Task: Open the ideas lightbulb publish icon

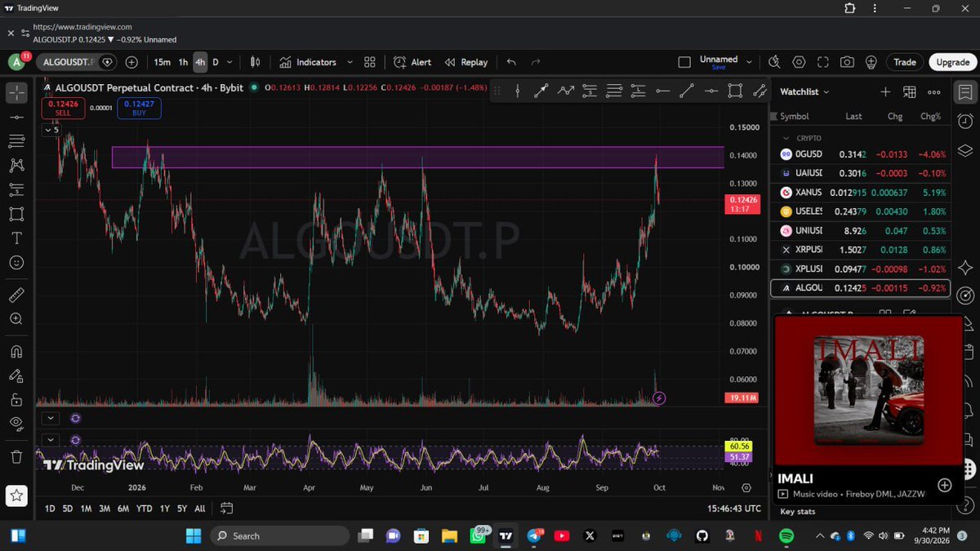Action: pos(871,62)
